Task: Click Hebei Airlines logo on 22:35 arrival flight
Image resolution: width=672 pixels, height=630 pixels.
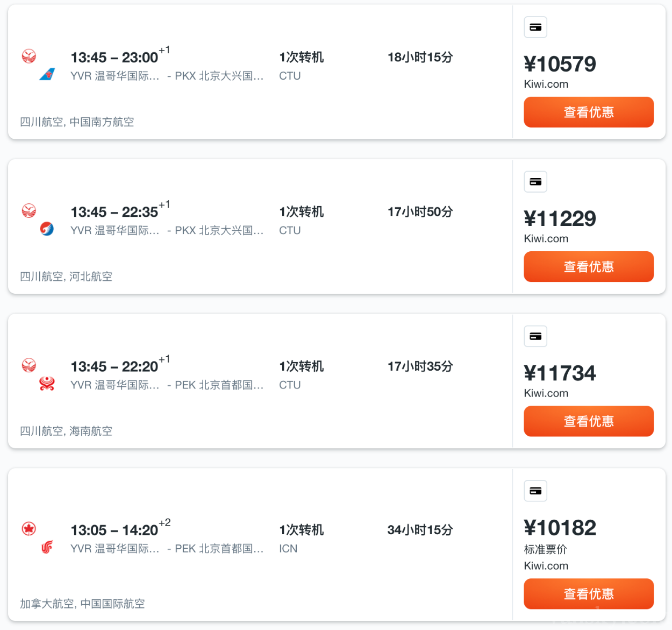Action: pyautogui.click(x=47, y=229)
